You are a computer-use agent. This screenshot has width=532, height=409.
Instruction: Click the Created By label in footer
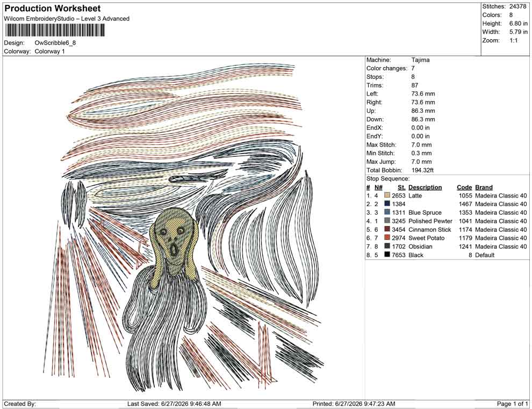pyautogui.click(x=20, y=404)
